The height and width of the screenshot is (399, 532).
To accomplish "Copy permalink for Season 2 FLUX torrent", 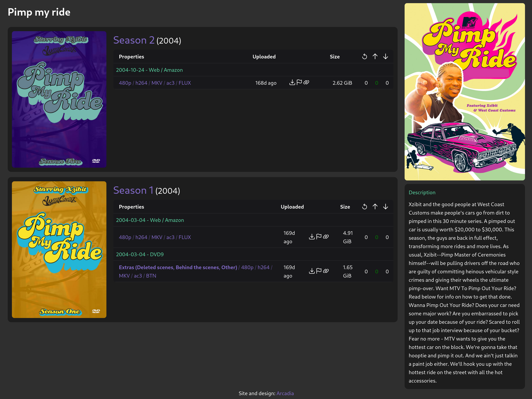I will coord(306,82).
